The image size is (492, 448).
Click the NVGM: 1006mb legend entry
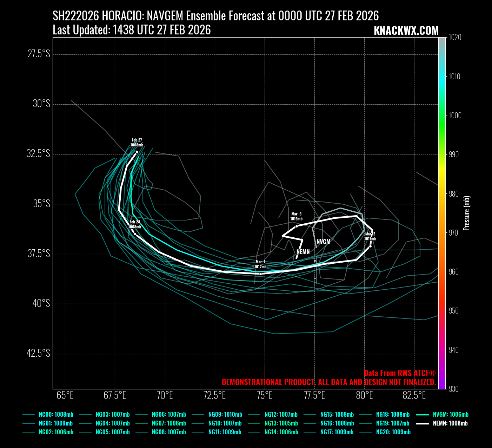coord(450,415)
